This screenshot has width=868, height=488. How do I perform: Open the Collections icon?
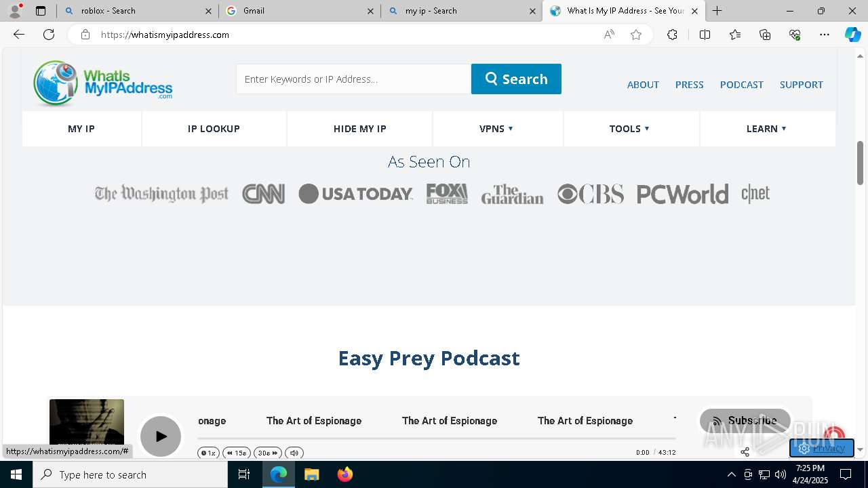tap(765, 35)
